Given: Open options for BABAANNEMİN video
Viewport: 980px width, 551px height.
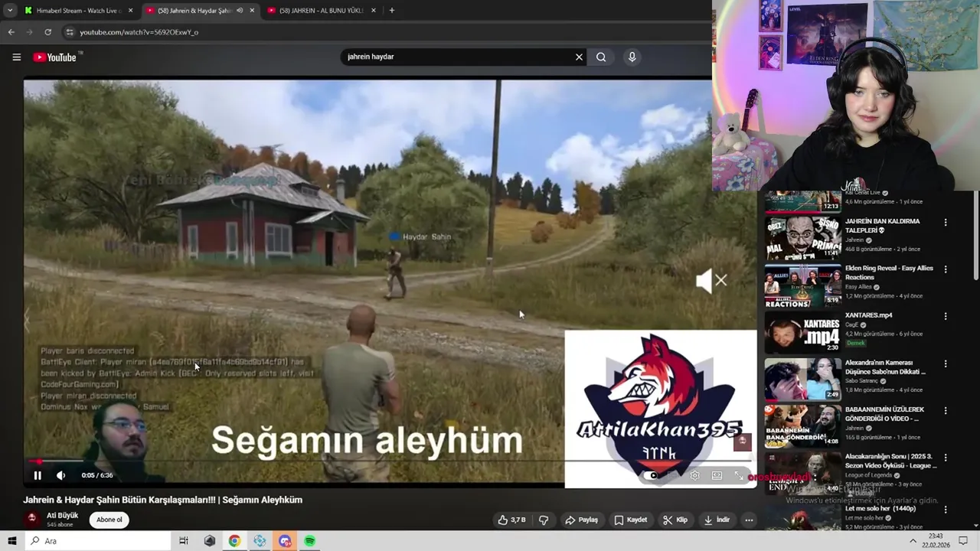Looking at the screenshot, I should [x=946, y=410].
